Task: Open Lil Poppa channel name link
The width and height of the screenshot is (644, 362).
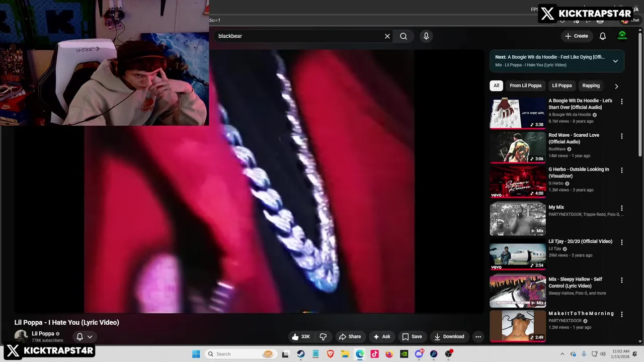Action: [43, 334]
